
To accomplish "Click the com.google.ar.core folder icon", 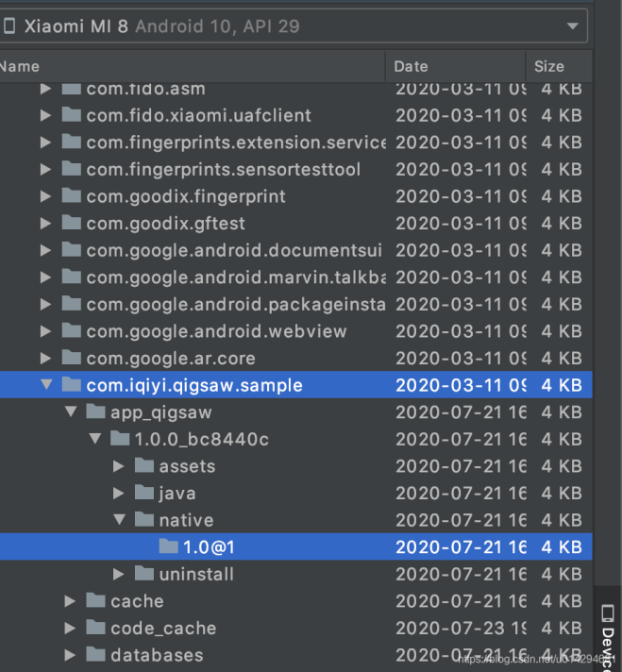I will tap(71, 358).
